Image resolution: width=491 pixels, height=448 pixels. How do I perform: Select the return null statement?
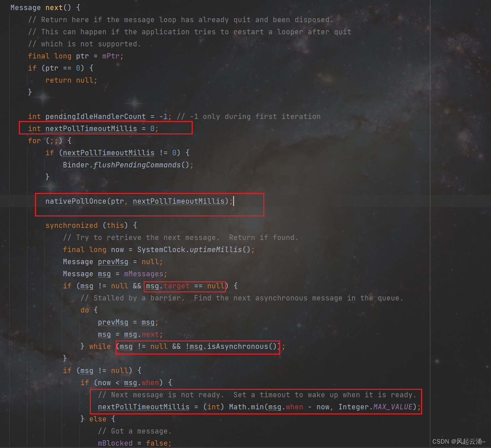(71, 80)
